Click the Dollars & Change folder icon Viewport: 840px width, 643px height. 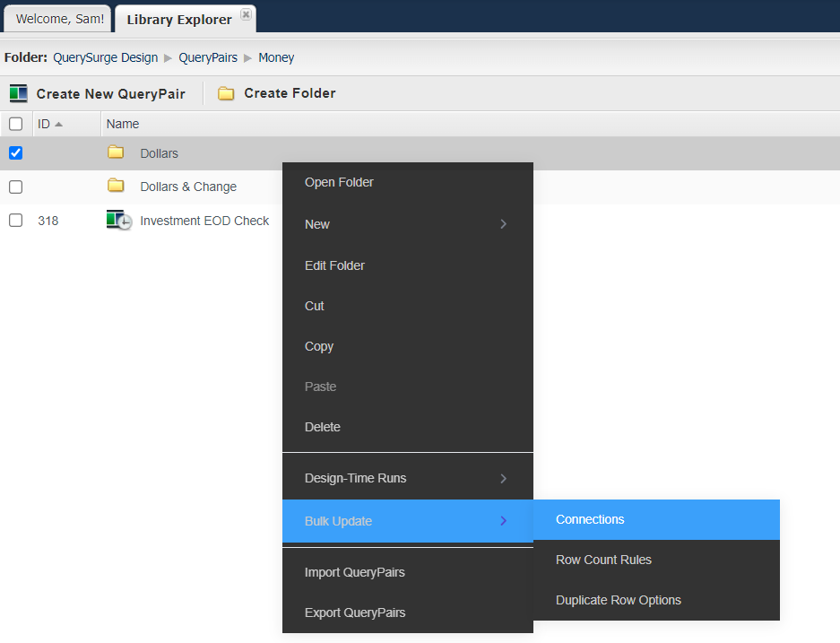[x=116, y=186]
